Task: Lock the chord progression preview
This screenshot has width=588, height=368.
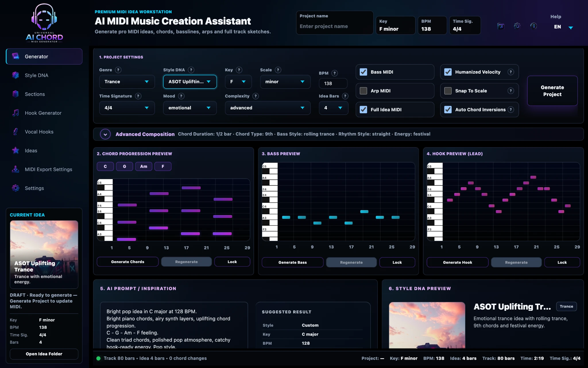Action: coord(232,262)
